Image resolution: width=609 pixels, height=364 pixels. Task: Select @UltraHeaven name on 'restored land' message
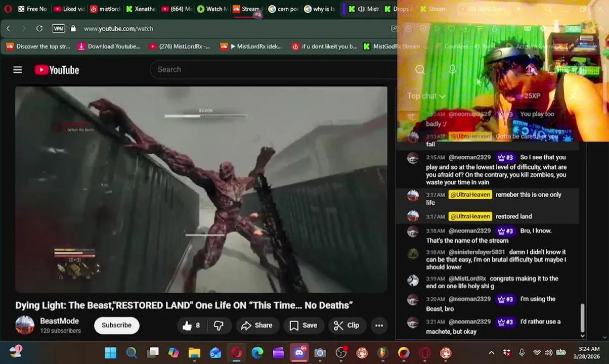470,216
